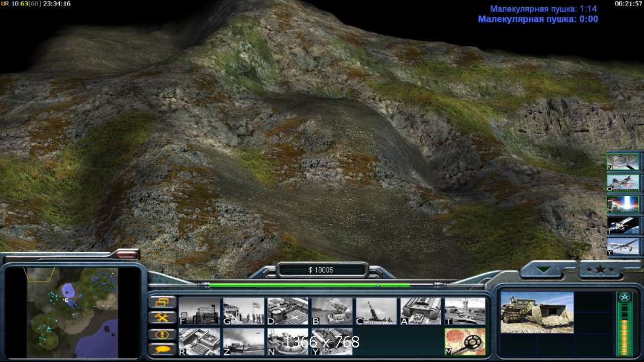Build the helipad structure on hotkey D
The height and width of the screenshot is (362, 644).
pyautogui.click(x=288, y=311)
